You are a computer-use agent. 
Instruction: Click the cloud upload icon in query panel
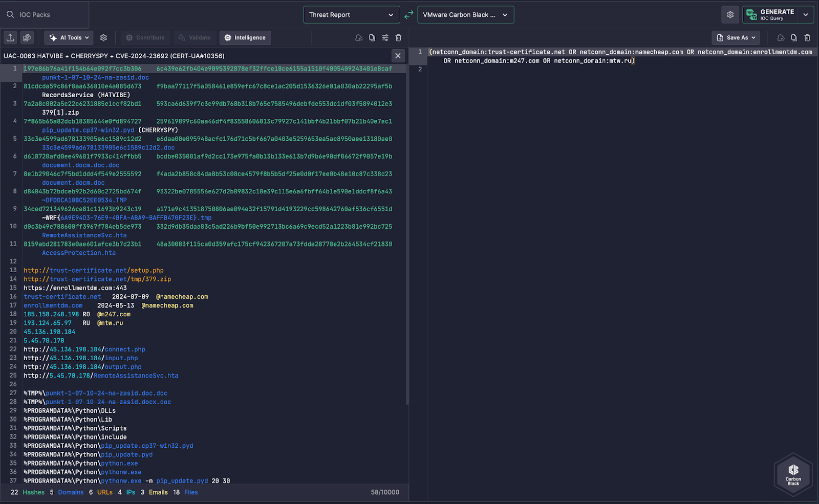(781, 37)
